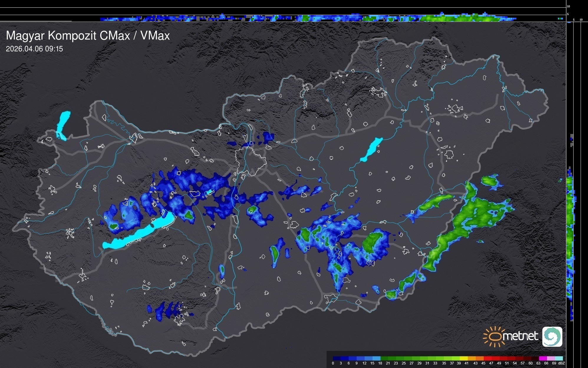Click the light cyan 69 dBZ swatch
Image resolution: width=588 pixels, height=368 pixels.
[559, 358]
